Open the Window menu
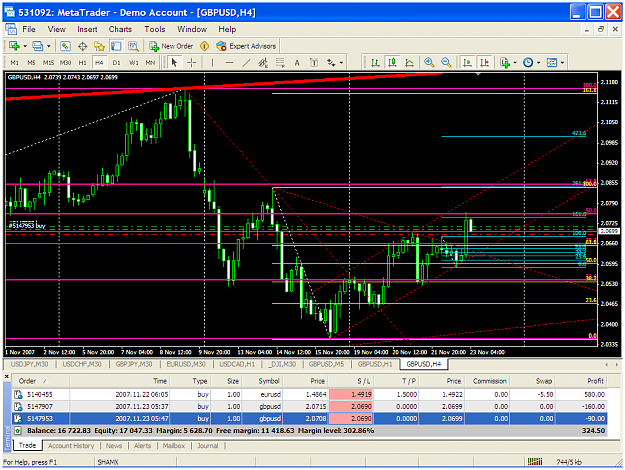Image resolution: width=625 pixels, height=470 pixels. 192,29
